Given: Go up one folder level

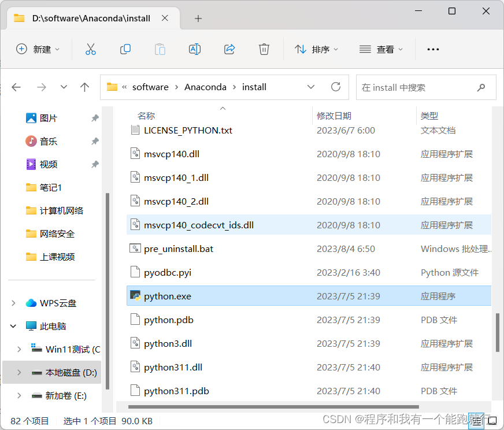Looking at the screenshot, I should point(84,87).
